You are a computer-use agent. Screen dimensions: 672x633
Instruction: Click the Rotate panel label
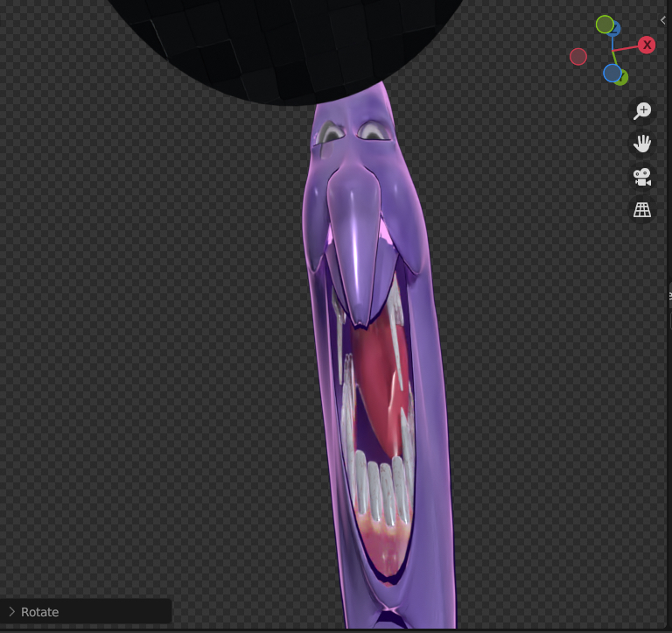40,612
